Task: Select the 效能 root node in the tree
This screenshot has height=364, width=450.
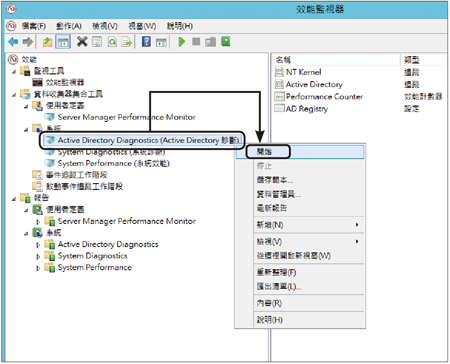Action: [29, 60]
